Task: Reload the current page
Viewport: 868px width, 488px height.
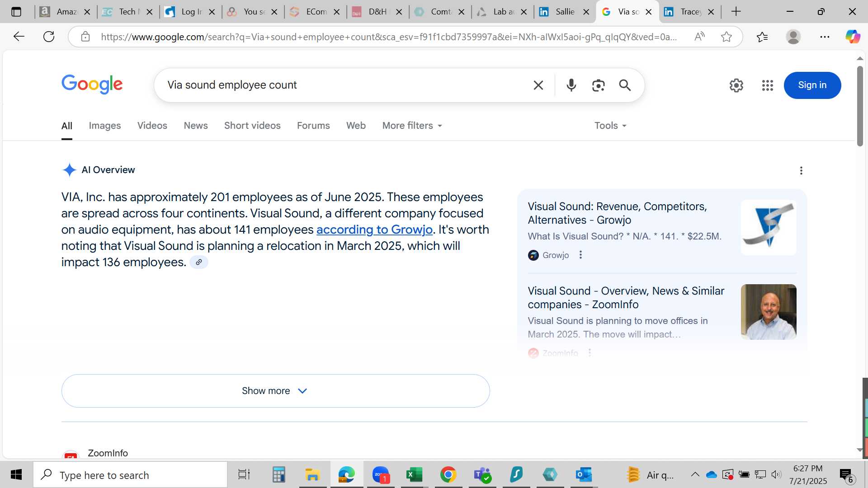Action: (49, 37)
